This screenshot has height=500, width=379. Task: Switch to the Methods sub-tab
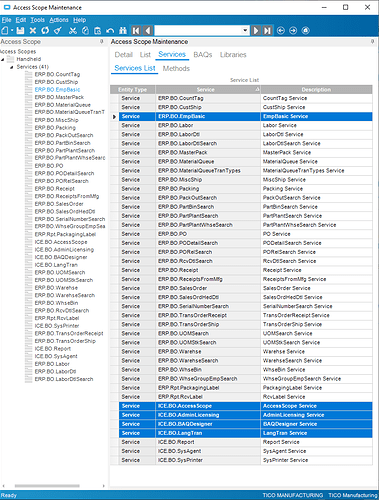point(176,68)
